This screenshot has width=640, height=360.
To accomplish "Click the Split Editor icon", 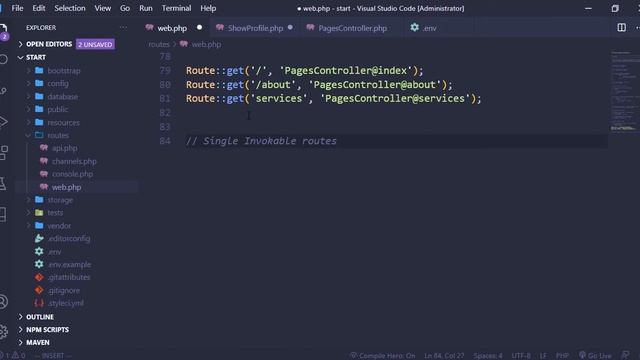I will [621, 27].
